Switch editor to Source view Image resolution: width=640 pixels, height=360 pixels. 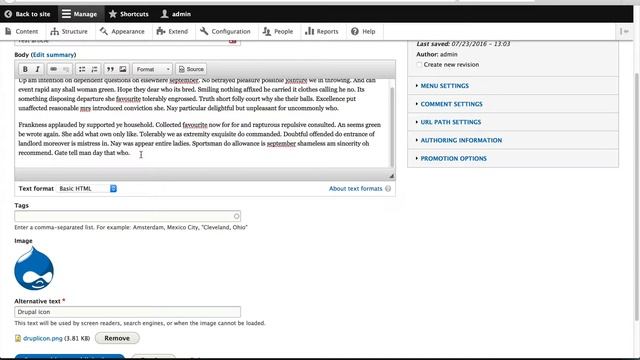pos(191,69)
